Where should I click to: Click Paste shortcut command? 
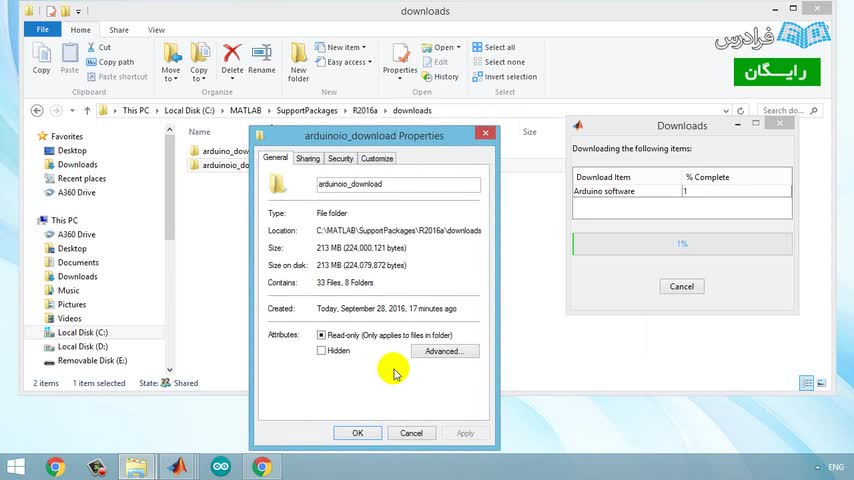117,77
